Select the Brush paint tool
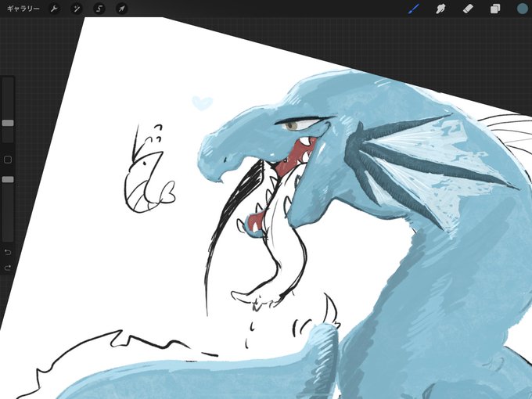Viewport: 532px width, 399px height. (414, 9)
